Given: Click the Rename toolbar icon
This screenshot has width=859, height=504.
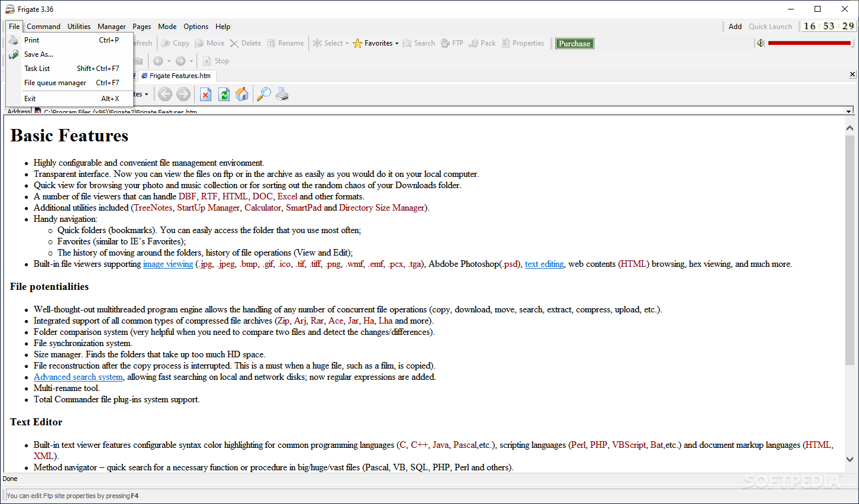Looking at the screenshot, I should (x=271, y=43).
